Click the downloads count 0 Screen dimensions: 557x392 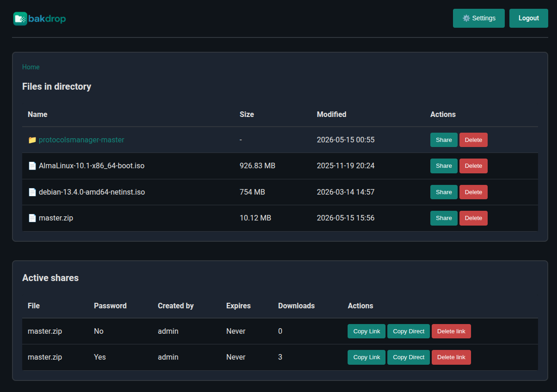point(280,331)
